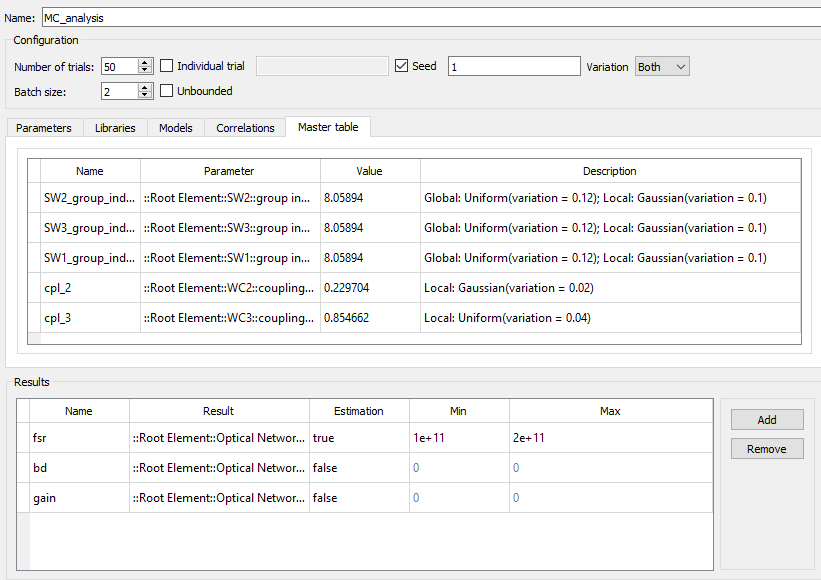The width and height of the screenshot is (821, 580).
Task: Open the Variation dropdown set to Both
Action: (x=662, y=66)
